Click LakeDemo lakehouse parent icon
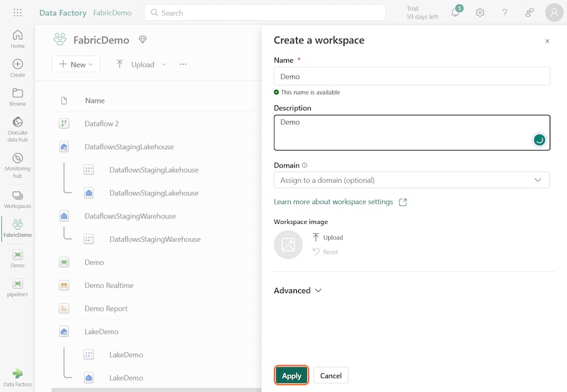Screen dimensions: 567x392 [x=64, y=331]
